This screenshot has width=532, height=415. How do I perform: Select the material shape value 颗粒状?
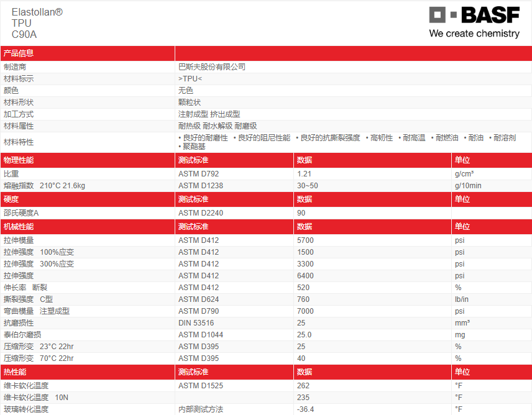tap(190, 102)
